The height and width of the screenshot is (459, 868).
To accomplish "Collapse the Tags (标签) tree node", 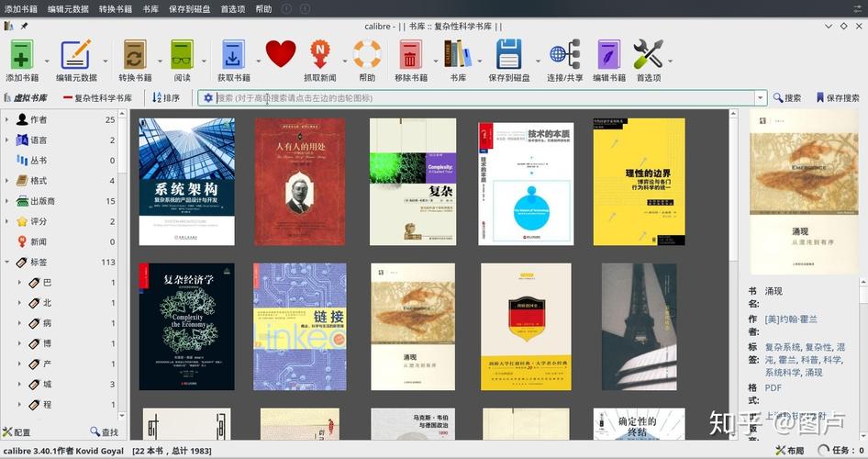I will point(6,262).
